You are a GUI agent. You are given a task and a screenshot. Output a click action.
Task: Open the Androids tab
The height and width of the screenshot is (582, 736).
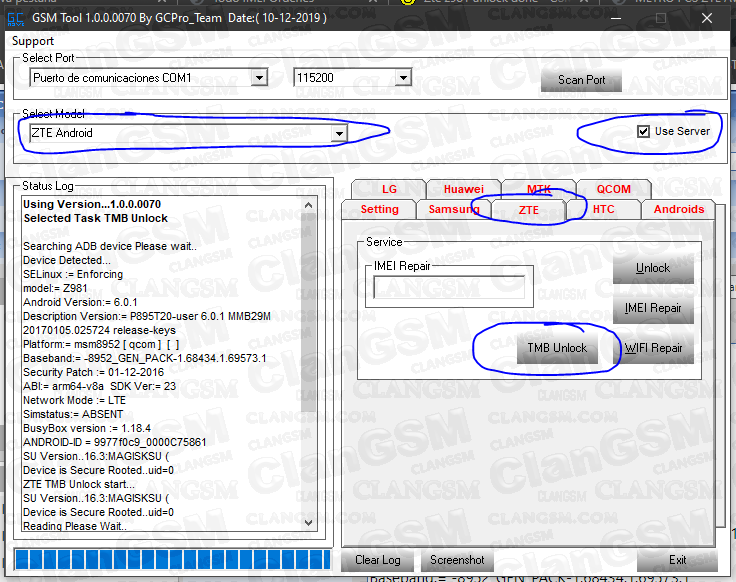pos(679,209)
